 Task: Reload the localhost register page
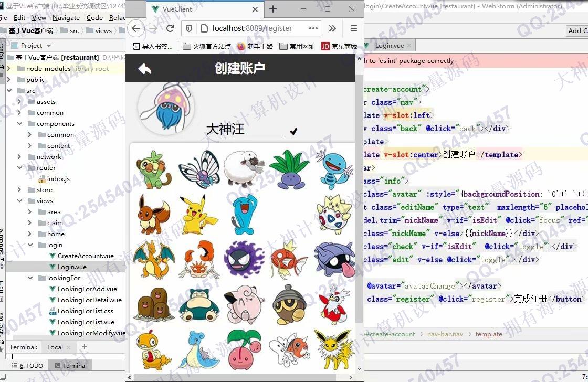coord(171,28)
